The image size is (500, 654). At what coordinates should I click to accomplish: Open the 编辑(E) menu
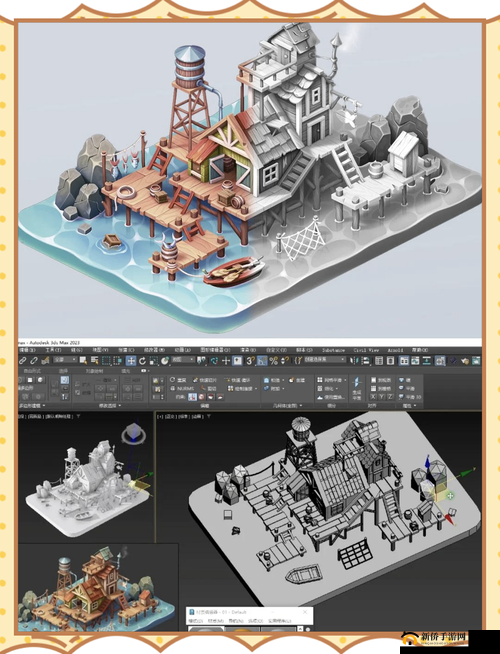28,350
